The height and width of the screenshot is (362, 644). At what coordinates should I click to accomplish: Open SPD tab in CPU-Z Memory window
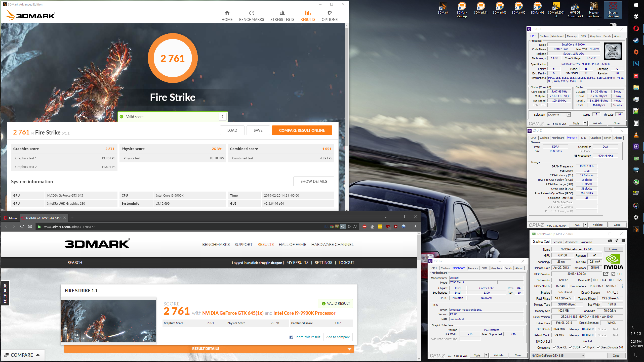point(583,138)
